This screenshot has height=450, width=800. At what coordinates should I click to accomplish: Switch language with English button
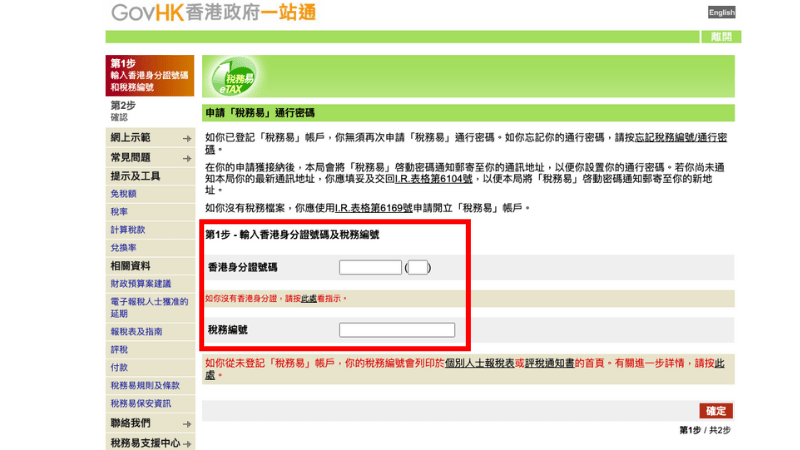(721, 12)
